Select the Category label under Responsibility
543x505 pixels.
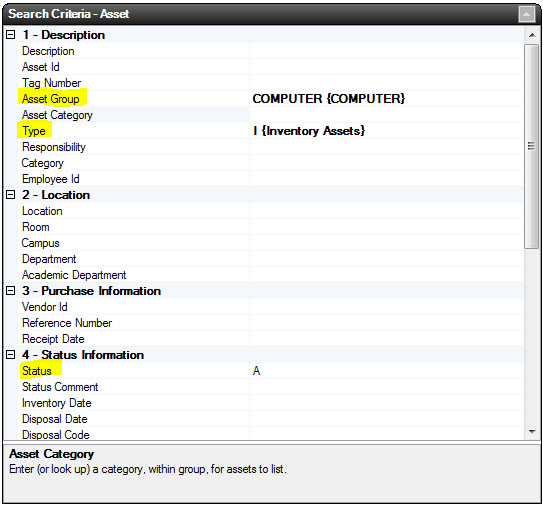43,163
